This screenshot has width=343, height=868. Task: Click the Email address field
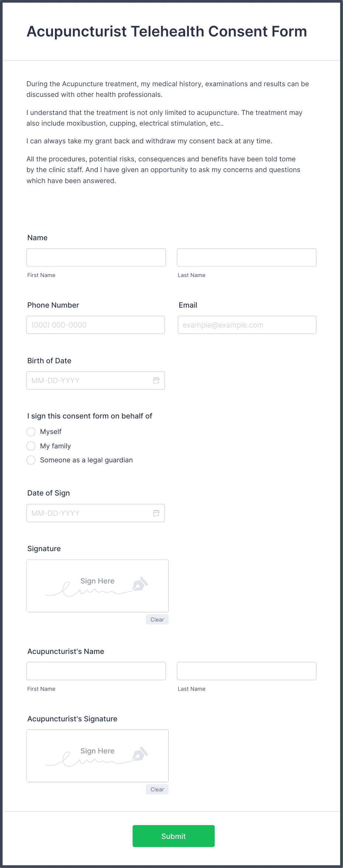point(246,325)
